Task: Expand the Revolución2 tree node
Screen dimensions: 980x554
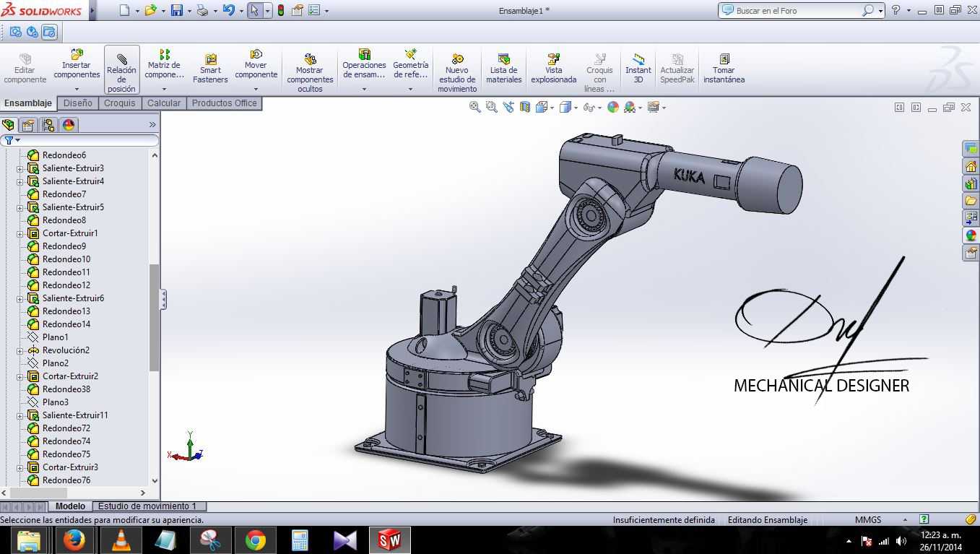Action: 20,350
